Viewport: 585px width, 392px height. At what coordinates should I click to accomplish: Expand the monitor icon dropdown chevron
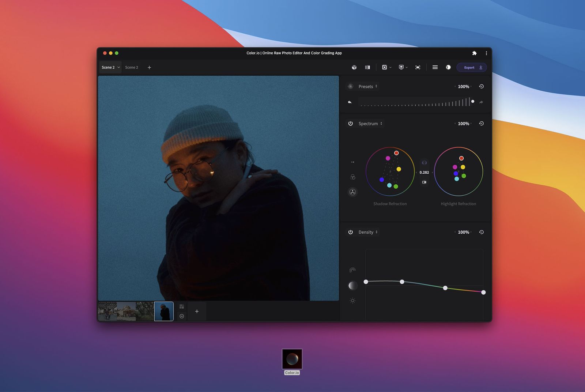click(407, 68)
